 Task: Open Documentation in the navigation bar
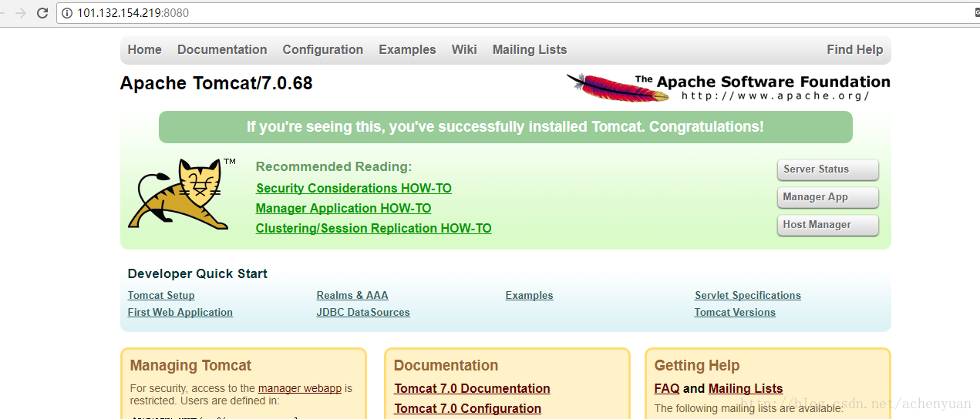(222, 49)
